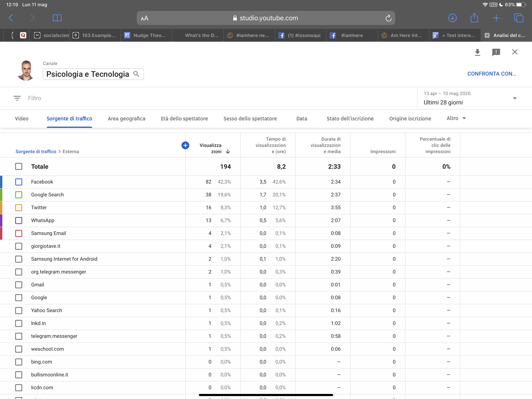Viewport: 532px width, 399px height.
Task: Expand the Altro tab dropdown
Action: point(456,118)
